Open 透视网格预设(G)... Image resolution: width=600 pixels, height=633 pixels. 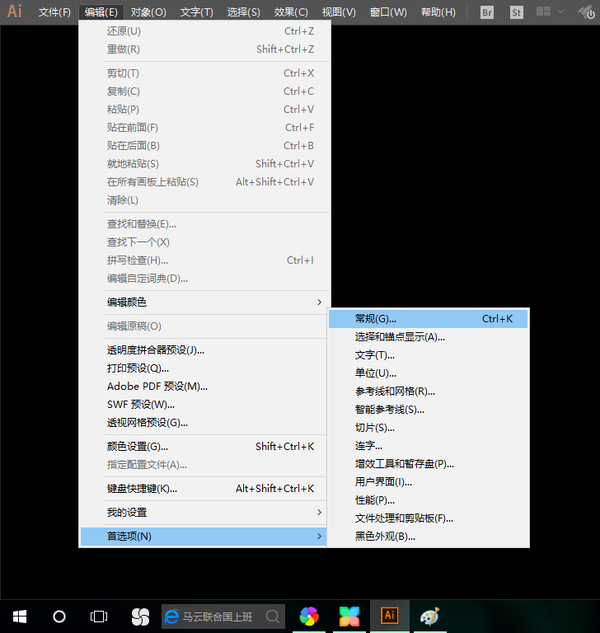pyautogui.click(x=203, y=423)
